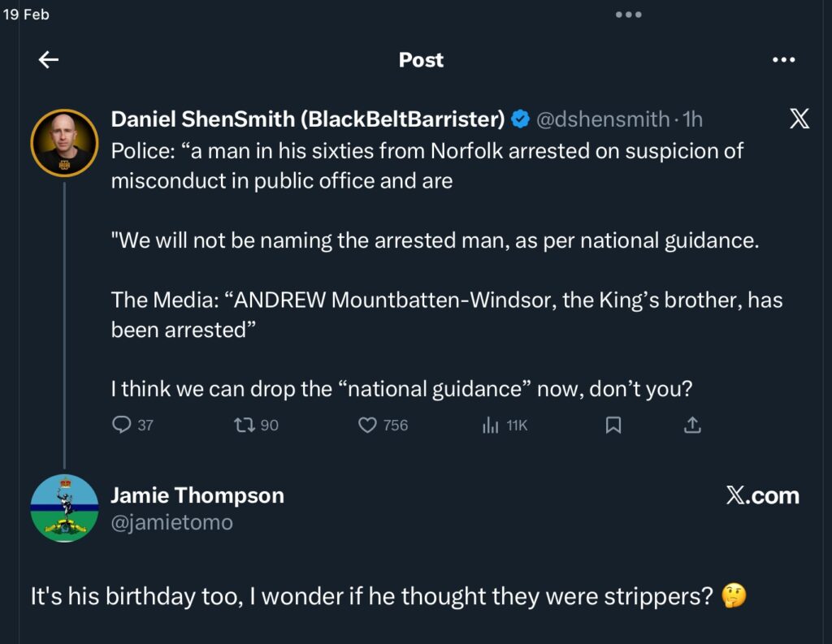Like the post with 756 likes
The height and width of the screenshot is (644, 832).
[368, 425]
